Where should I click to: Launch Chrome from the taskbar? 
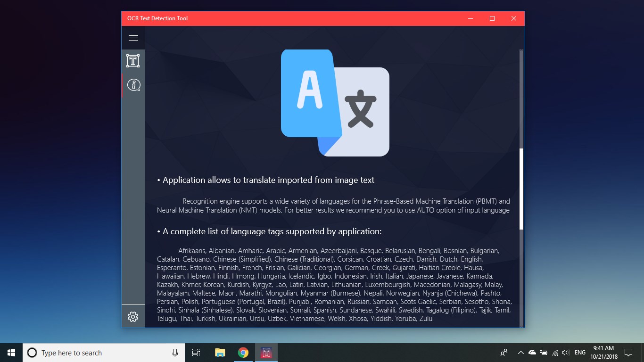tap(243, 353)
